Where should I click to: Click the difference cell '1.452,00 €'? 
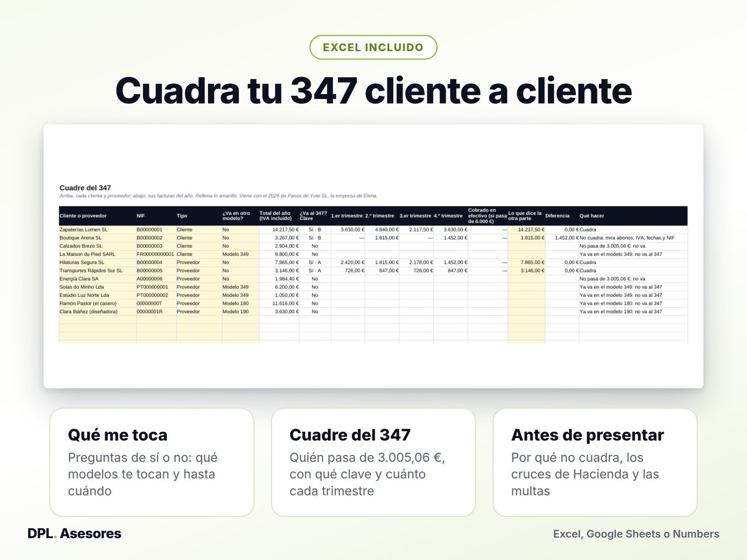[x=561, y=238]
